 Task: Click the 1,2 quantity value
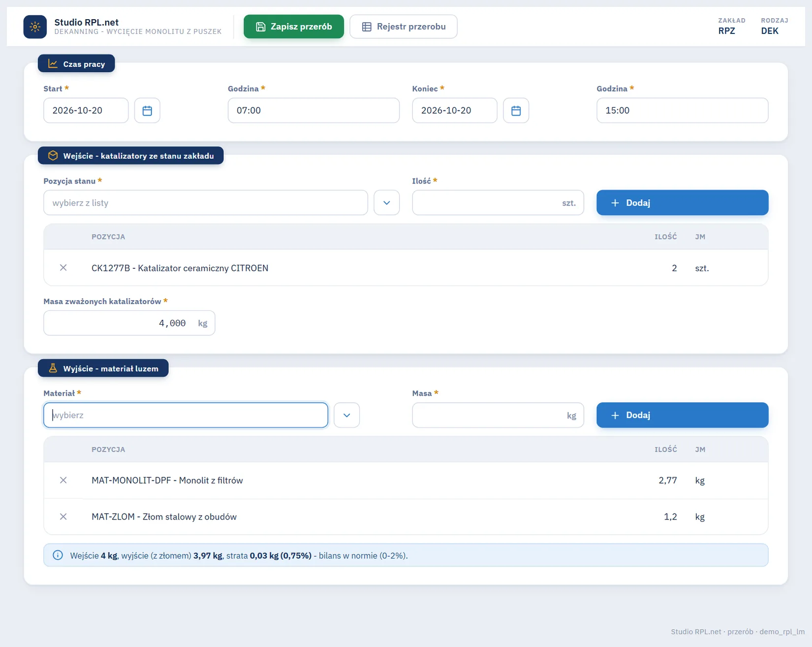pyautogui.click(x=670, y=517)
